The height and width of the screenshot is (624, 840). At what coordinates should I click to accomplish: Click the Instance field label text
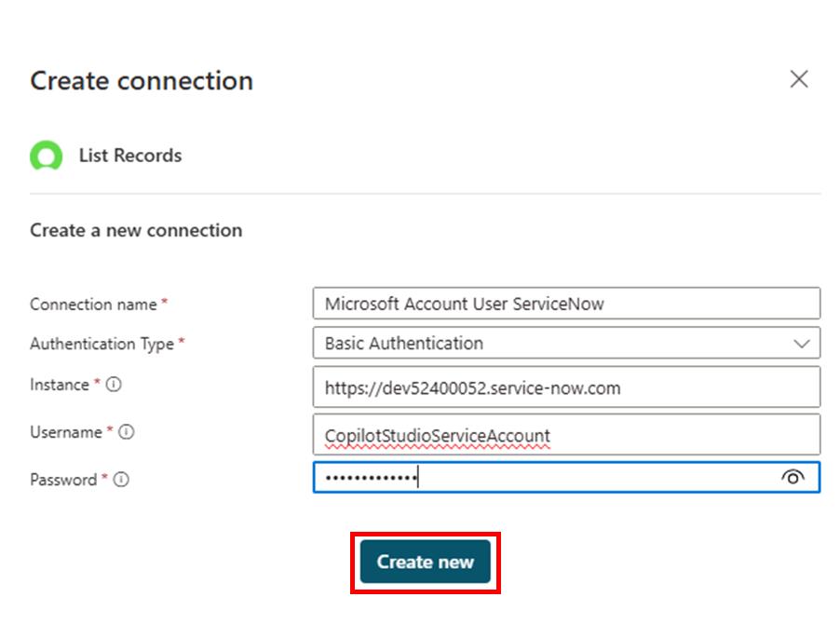[59, 385]
